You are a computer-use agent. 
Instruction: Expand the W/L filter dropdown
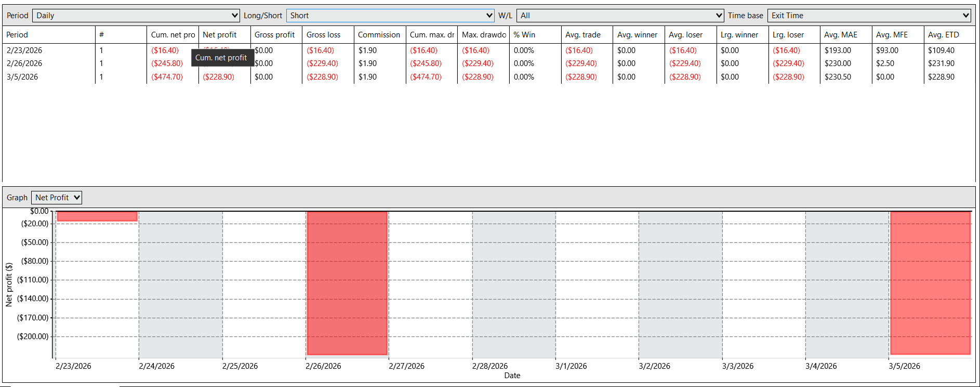point(620,16)
